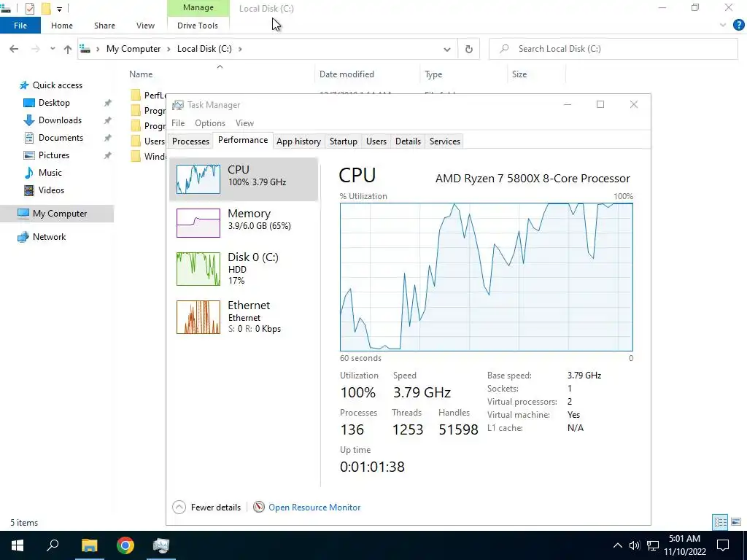Open the Explorer View ribbon tab
Viewport: 747px width, 560px height.
[145, 26]
